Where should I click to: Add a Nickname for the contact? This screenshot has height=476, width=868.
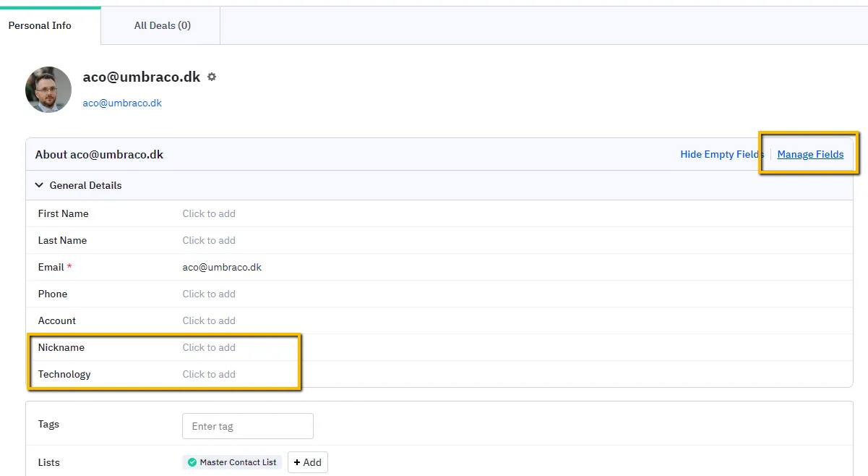point(209,347)
